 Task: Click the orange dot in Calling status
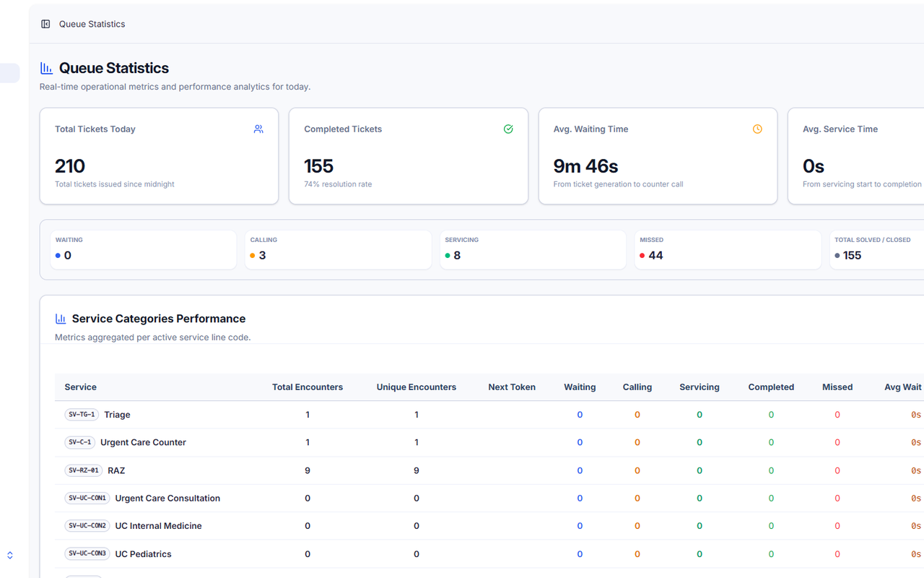click(x=253, y=256)
